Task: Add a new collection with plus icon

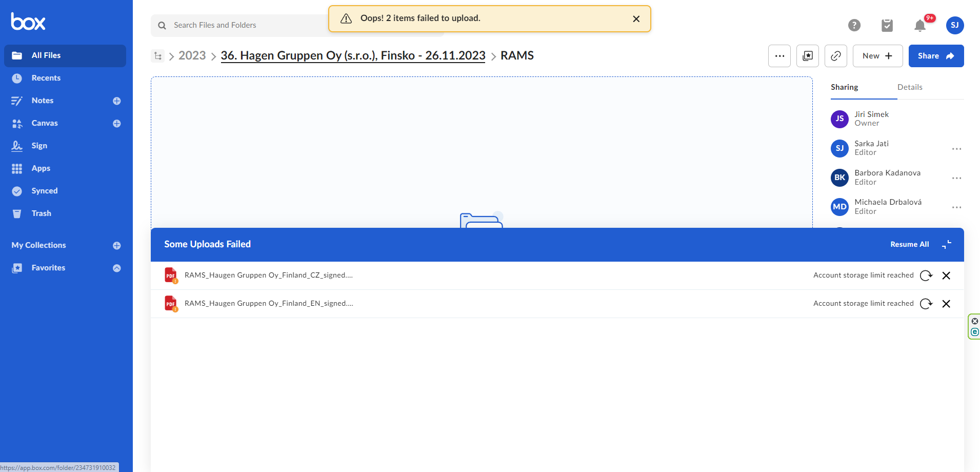Action: [117, 246]
